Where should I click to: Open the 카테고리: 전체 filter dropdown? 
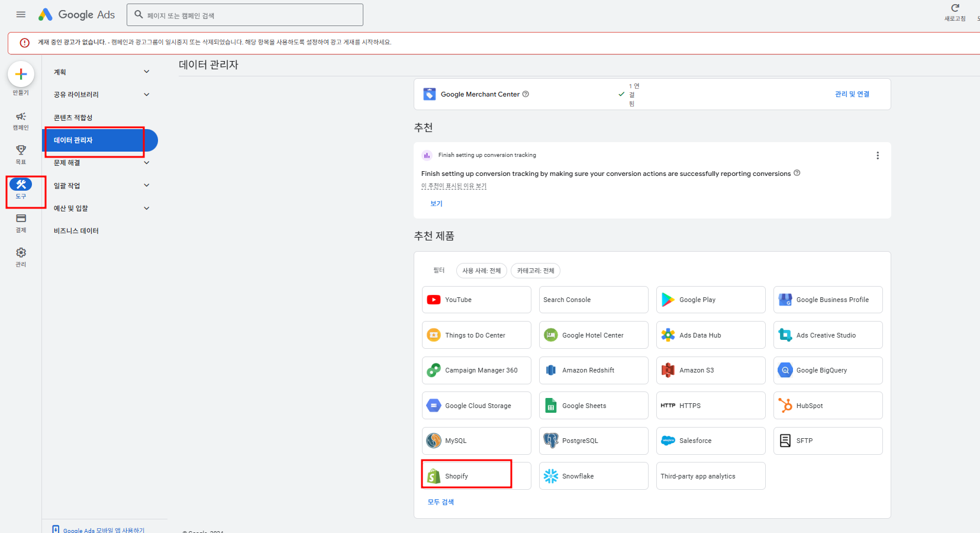pos(536,271)
